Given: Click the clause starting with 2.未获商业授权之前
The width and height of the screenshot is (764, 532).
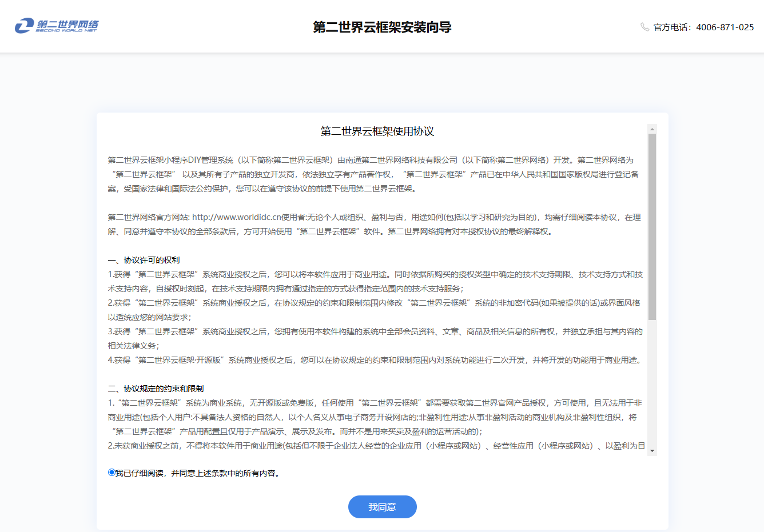Looking at the screenshot, I should coord(375,446).
